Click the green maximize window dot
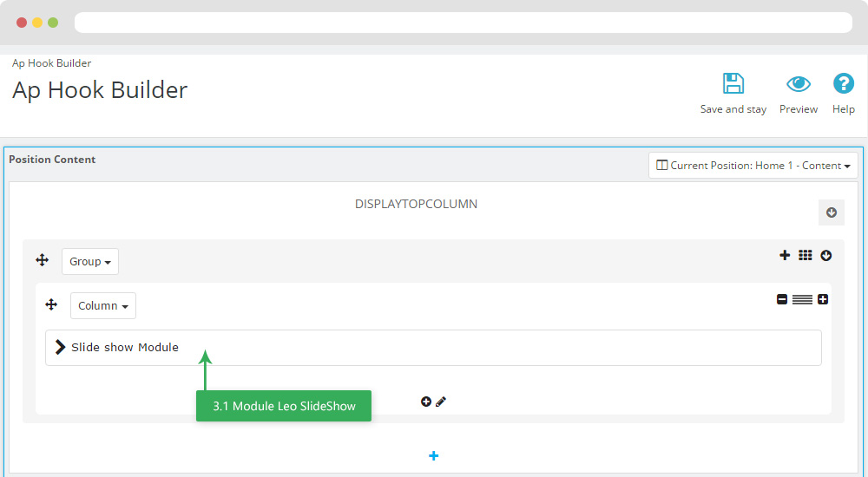Viewport: 868px width, 477px height. (53, 23)
